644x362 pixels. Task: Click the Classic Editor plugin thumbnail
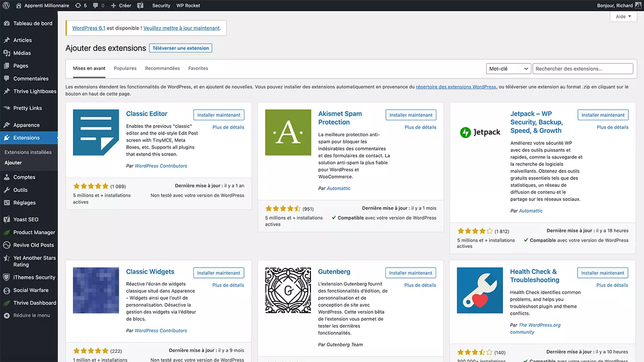point(96,133)
